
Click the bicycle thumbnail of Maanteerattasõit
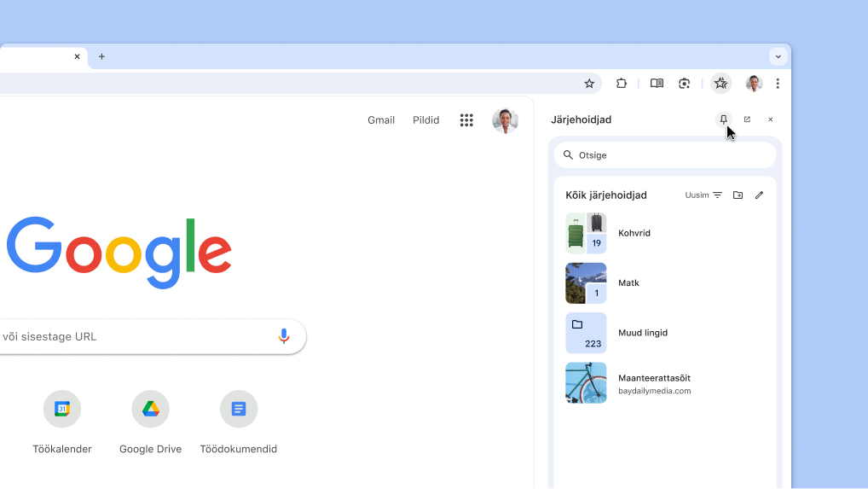(x=586, y=382)
